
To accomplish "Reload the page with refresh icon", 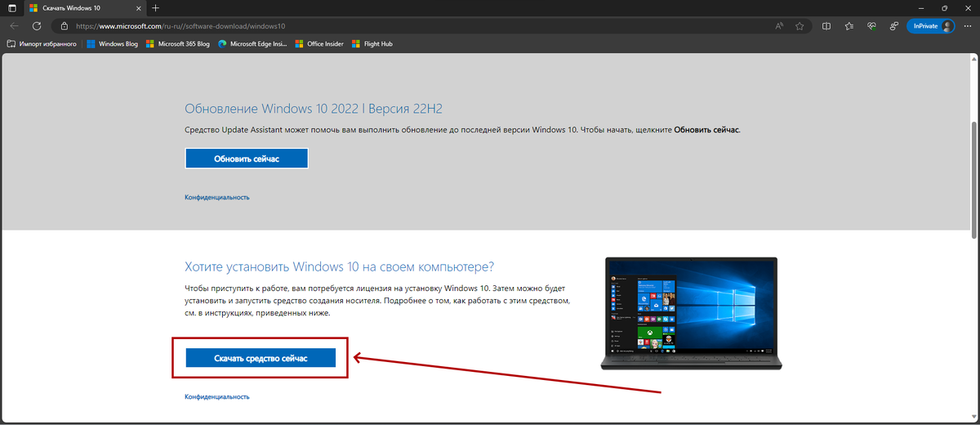I will click(37, 26).
